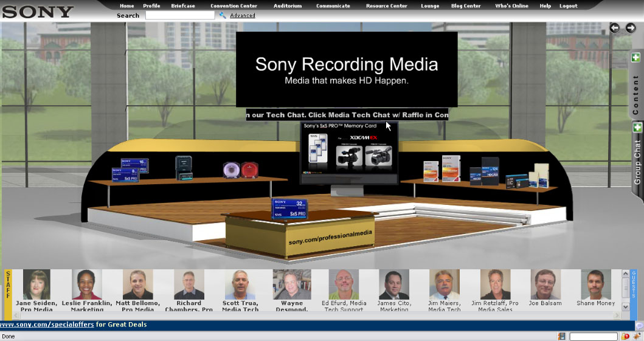Open the Briefcase menu item

point(183,5)
